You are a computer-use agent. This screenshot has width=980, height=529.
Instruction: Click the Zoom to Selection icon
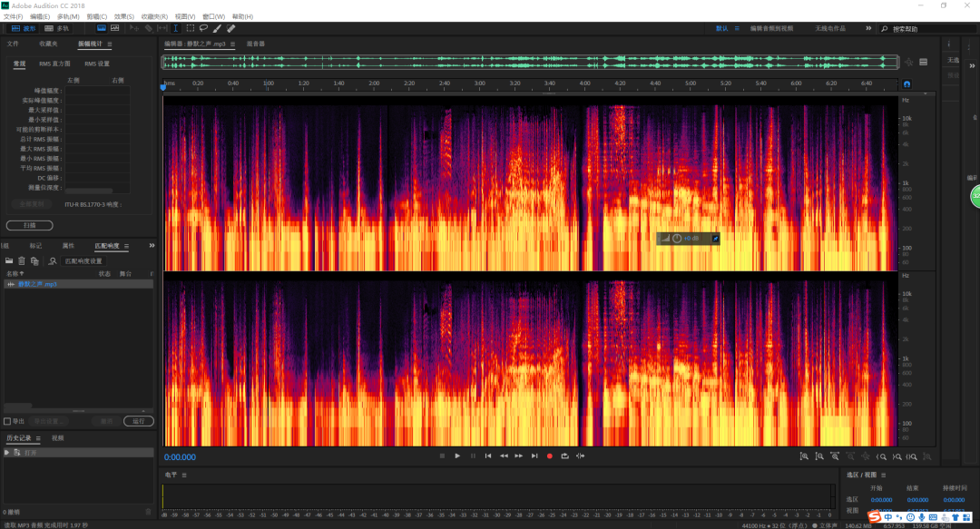[x=912, y=456]
